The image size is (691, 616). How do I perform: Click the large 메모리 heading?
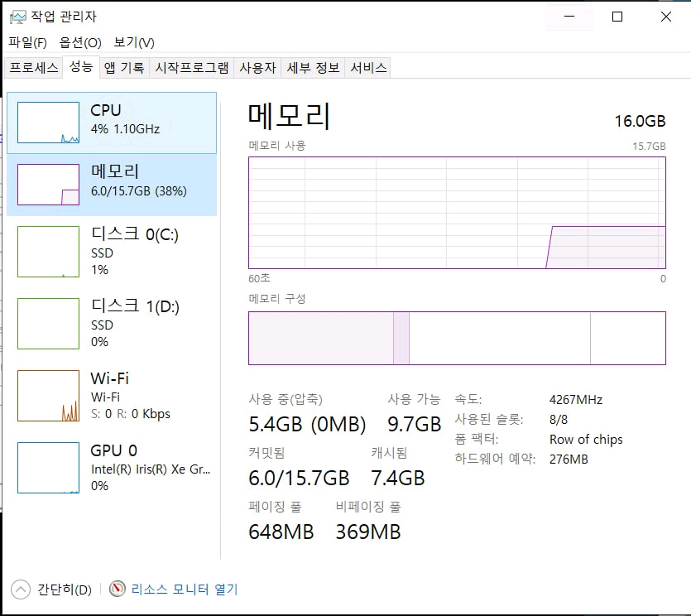pyautogui.click(x=289, y=116)
